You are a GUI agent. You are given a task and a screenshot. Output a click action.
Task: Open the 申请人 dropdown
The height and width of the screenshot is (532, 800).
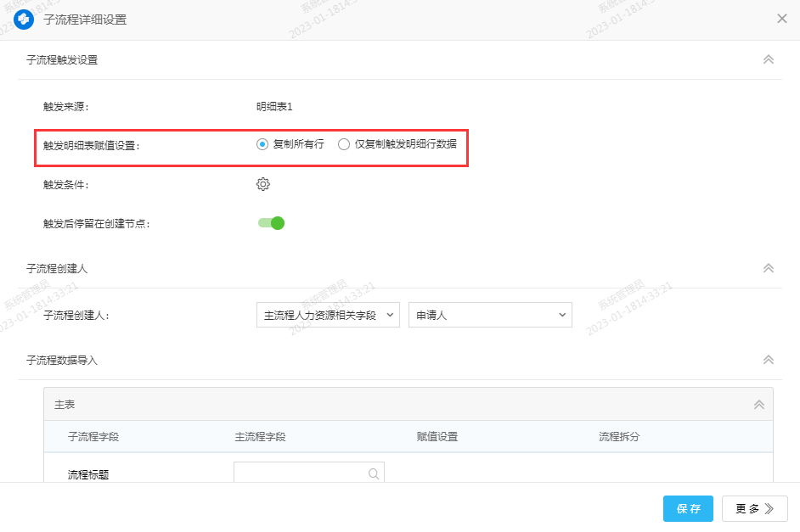490,315
